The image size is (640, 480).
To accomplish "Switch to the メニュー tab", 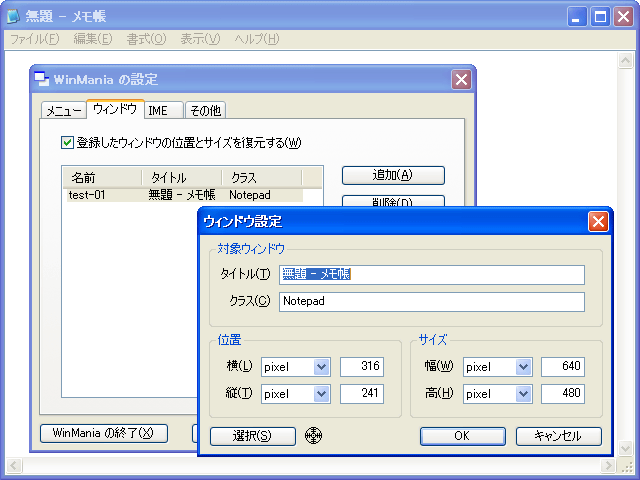I will click(64, 111).
